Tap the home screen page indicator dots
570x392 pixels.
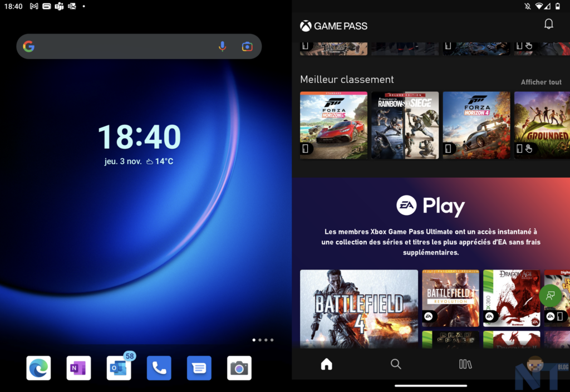coord(263,340)
